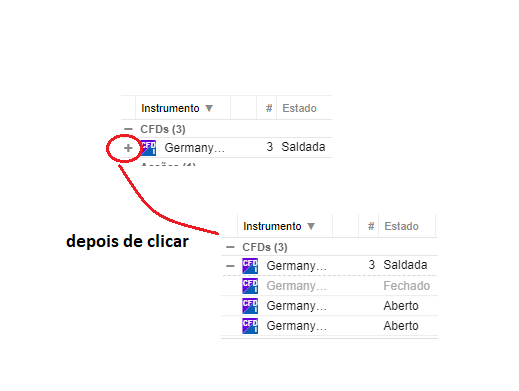Click Estado column header in lower table
The height and width of the screenshot is (391, 519).
(401, 226)
